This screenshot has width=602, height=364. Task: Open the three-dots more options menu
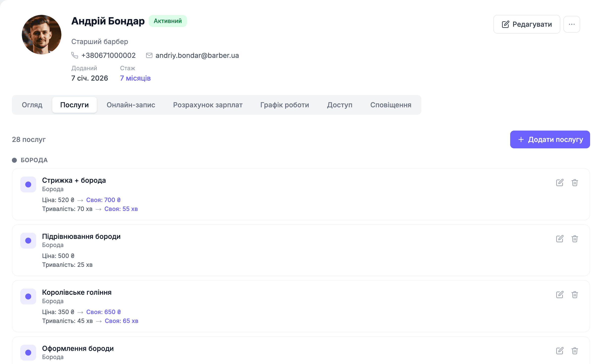(x=572, y=24)
